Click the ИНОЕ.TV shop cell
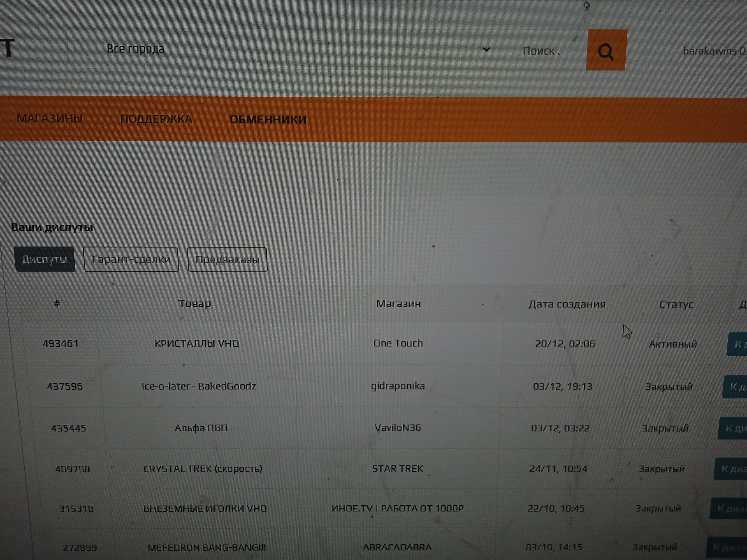747x560 pixels. tap(398, 508)
